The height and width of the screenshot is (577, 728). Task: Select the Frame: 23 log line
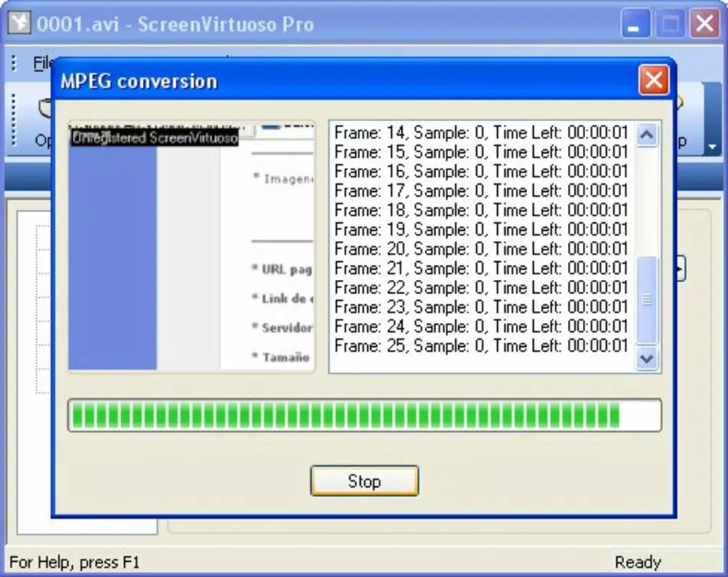point(481,307)
